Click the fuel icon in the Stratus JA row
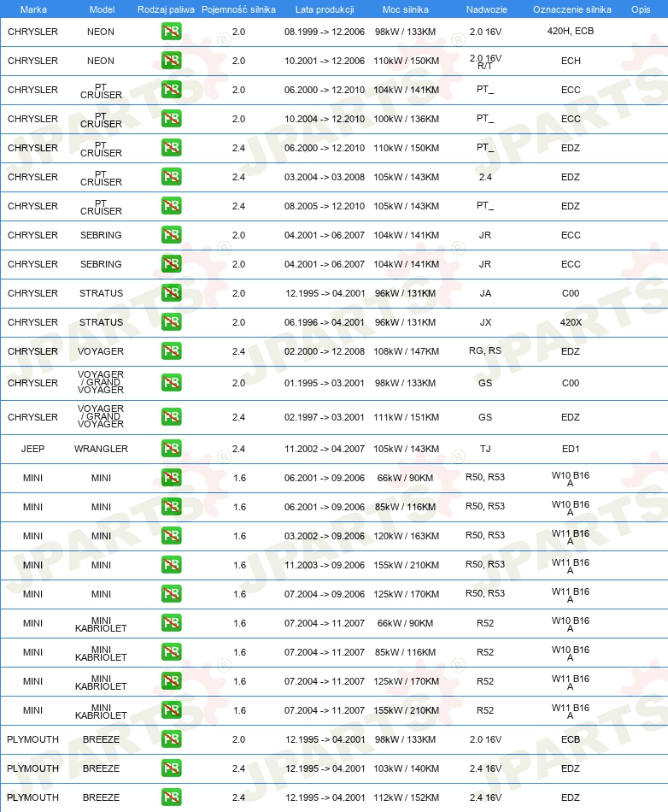Image resolution: width=668 pixels, height=812 pixels. point(171,293)
